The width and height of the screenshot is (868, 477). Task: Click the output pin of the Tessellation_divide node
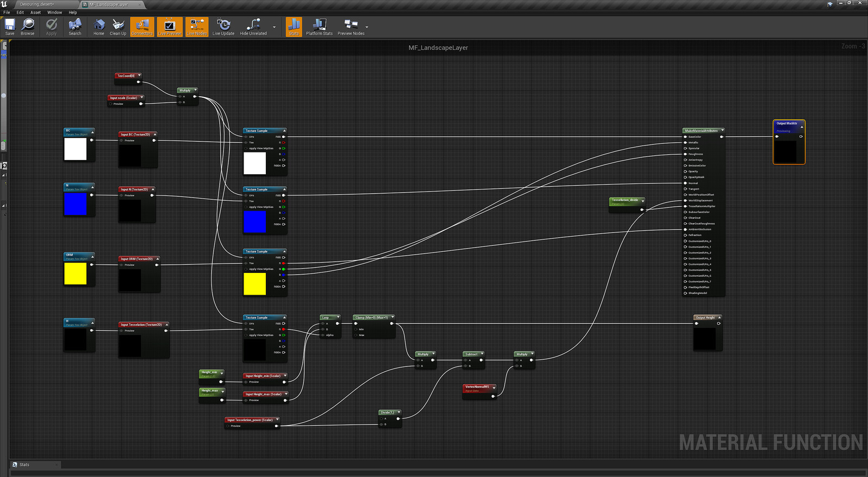click(642, 209)
